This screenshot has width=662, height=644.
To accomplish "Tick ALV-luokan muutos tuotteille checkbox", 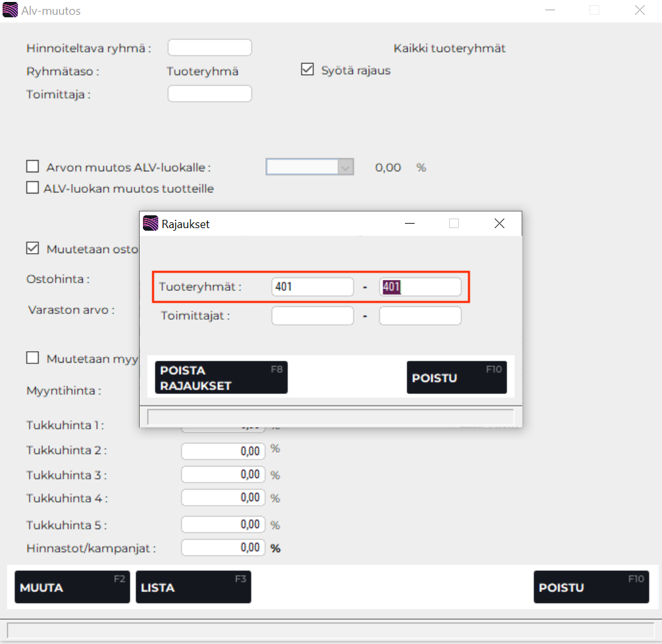I will pos(32,188).
